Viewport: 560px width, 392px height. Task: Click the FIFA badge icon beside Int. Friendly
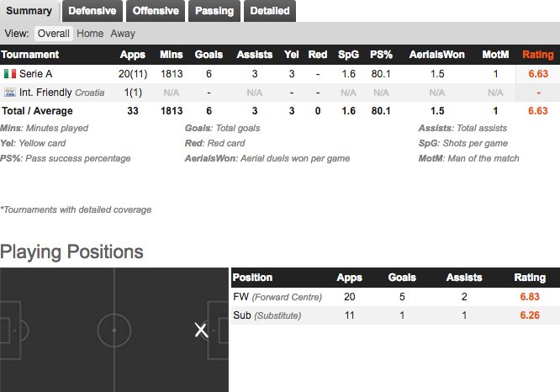tap(10, 93)
